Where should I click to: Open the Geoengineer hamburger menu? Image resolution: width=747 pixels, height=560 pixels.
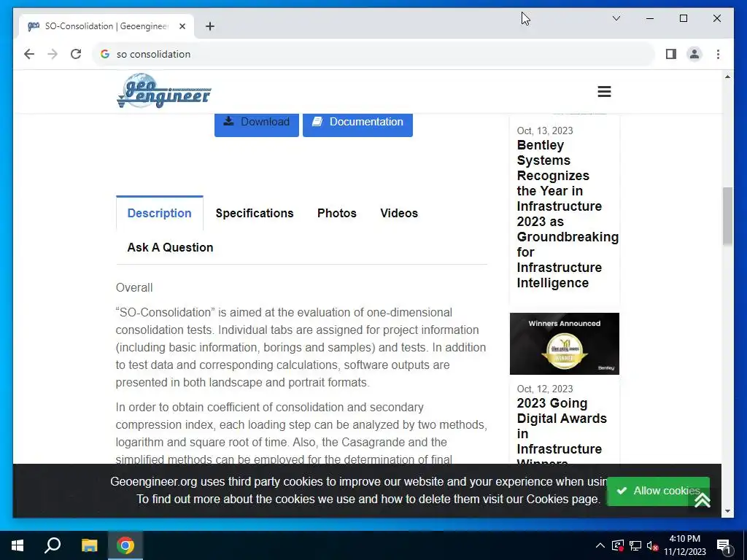604,91
